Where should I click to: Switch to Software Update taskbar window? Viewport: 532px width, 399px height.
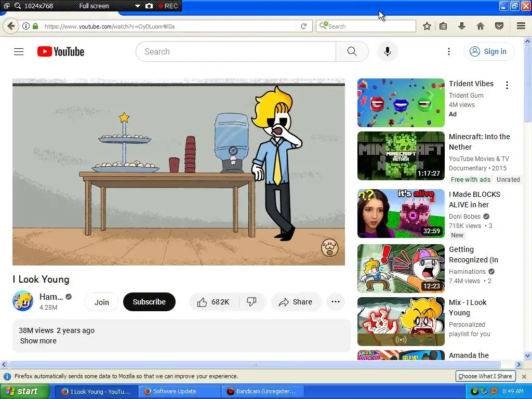(179, 392)
